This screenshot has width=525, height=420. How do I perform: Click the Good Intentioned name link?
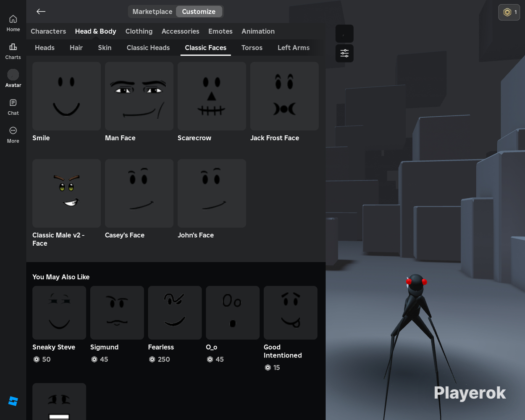click(x=283, y=351)
